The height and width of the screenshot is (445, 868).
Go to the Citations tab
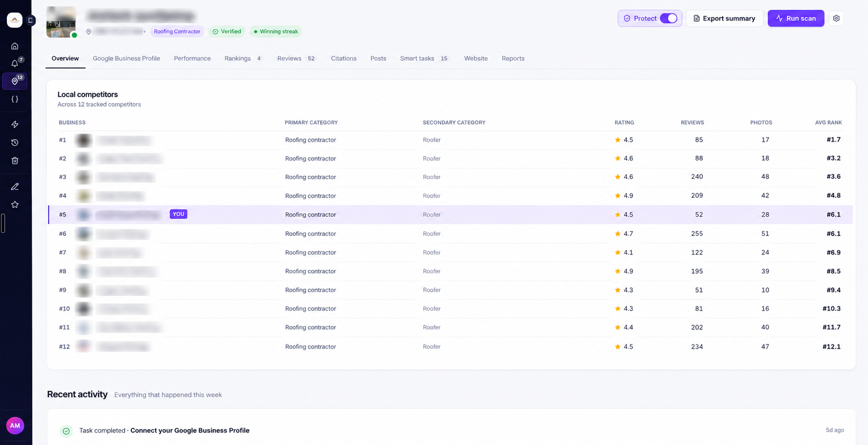click(x=344, y=58)
